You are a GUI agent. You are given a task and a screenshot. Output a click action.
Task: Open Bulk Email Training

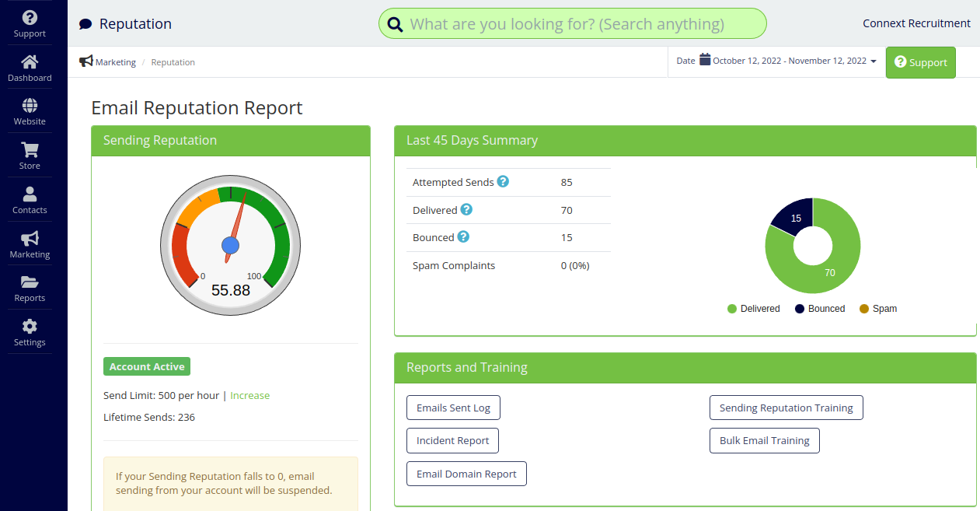point(764,440)
